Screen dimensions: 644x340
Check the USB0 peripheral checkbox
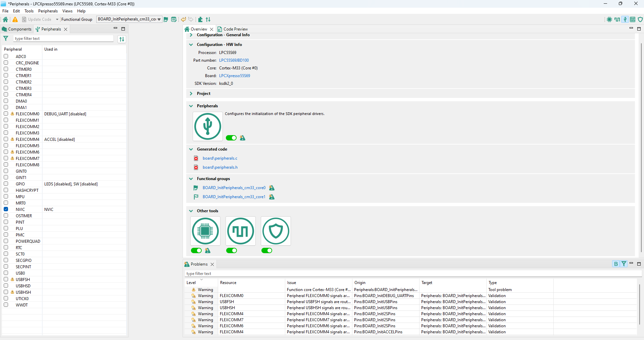[6, 273]
